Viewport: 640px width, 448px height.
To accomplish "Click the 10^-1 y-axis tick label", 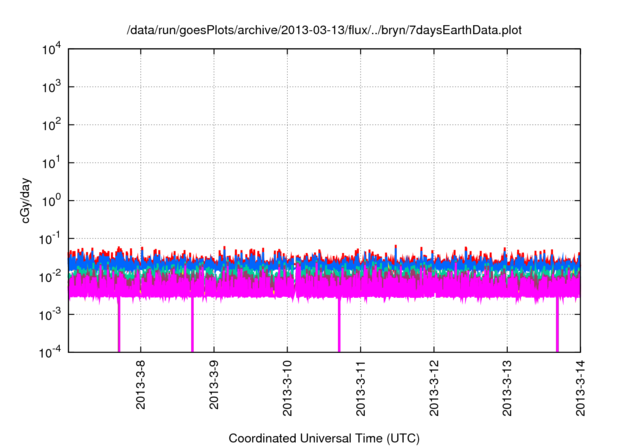I will (x=50, y=239).
